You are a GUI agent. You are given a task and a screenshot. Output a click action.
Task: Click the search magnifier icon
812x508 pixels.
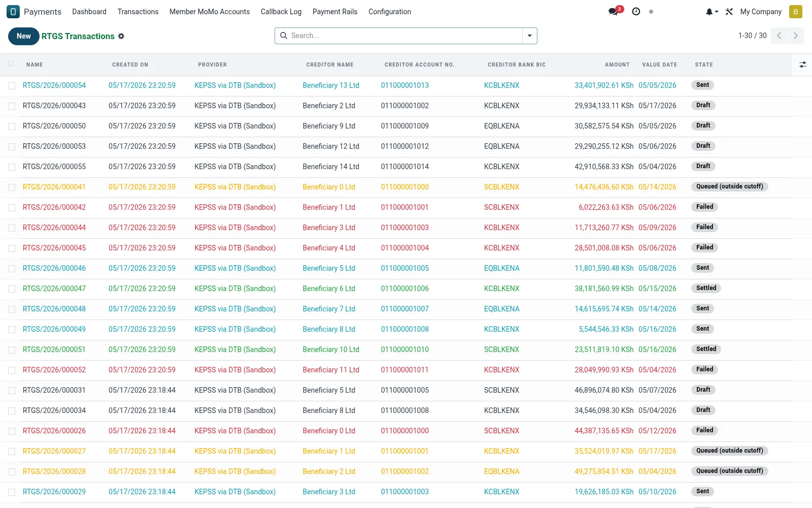click(284, 36)
